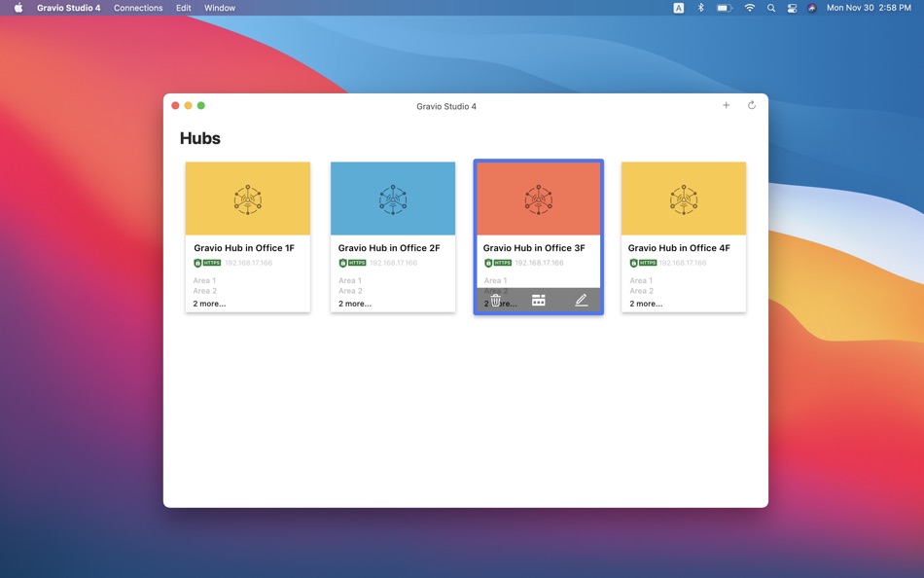The image size is (924, 578).
Task: Show '2 more...' areas on Office 2F card
Action: coord(355,304)
